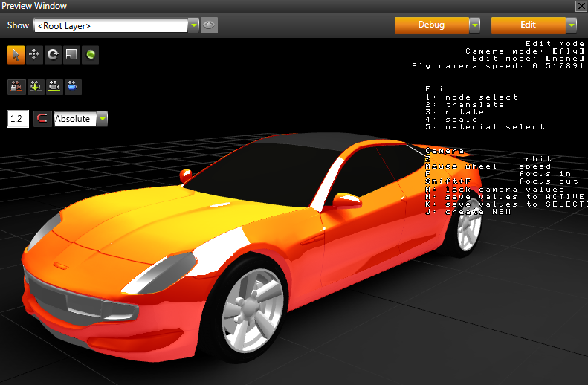Open the Root Layer show dropdown
This screenshot has height=385, width=588.
pos(193,25)
